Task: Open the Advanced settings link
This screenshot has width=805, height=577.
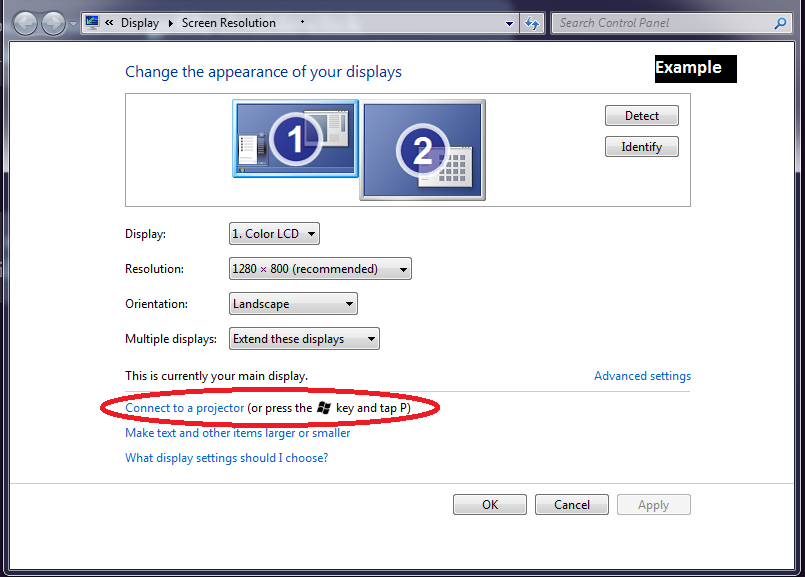Action: click(642, 376)
